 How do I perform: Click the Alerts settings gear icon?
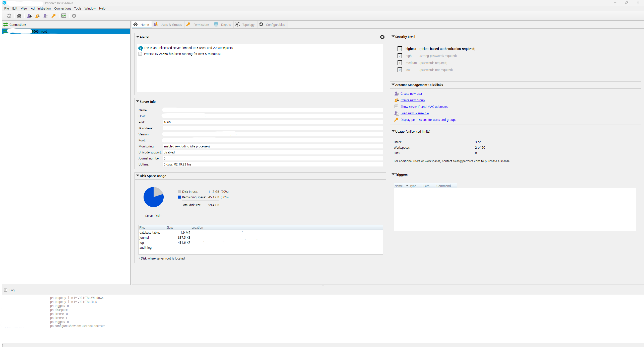382,37
